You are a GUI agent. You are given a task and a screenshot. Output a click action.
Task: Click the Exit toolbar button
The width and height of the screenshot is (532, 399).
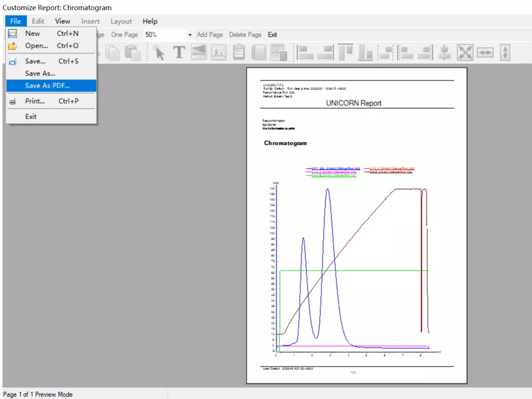[x=272, y=35]
